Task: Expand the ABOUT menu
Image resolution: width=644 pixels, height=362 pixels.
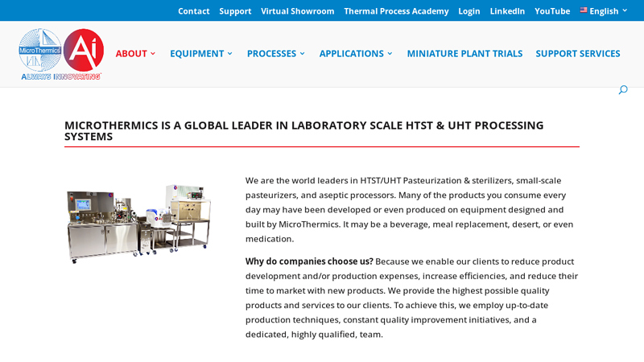Action: click(135, 54)
